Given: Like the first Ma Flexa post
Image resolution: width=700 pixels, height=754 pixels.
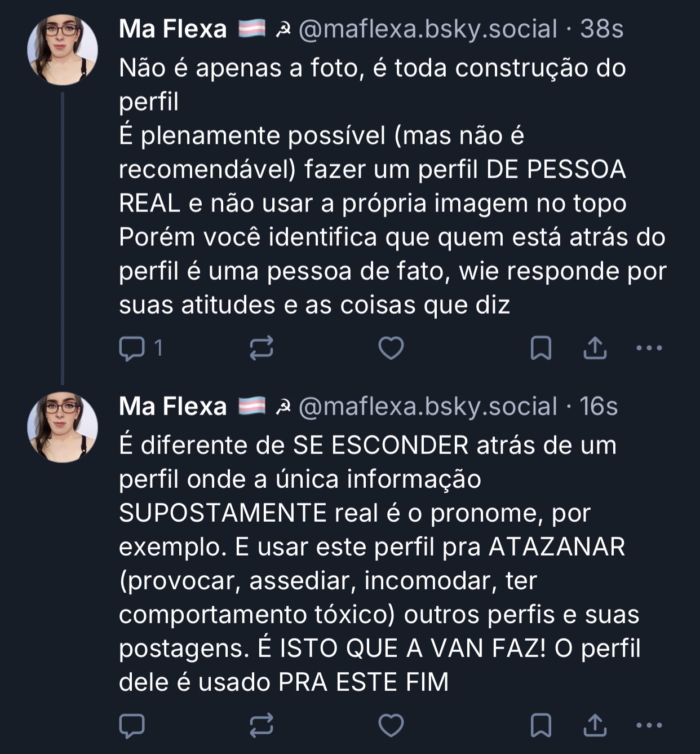Looking at the screenshot, I should coord(391,348).
